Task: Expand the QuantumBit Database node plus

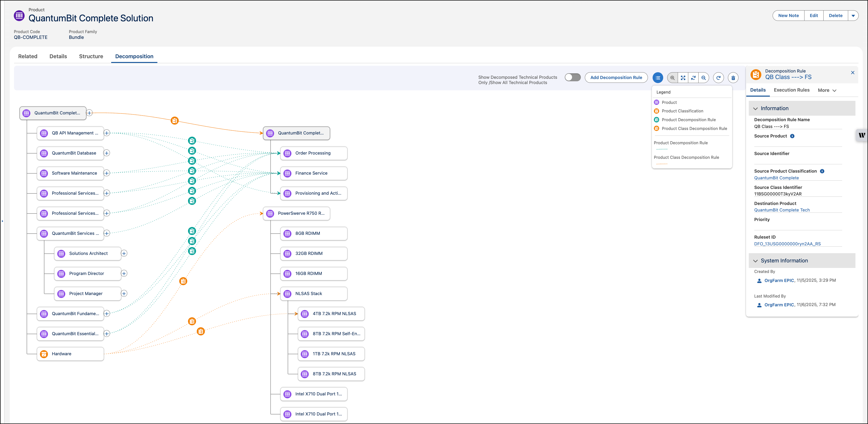Action: [x=107, y=153]
